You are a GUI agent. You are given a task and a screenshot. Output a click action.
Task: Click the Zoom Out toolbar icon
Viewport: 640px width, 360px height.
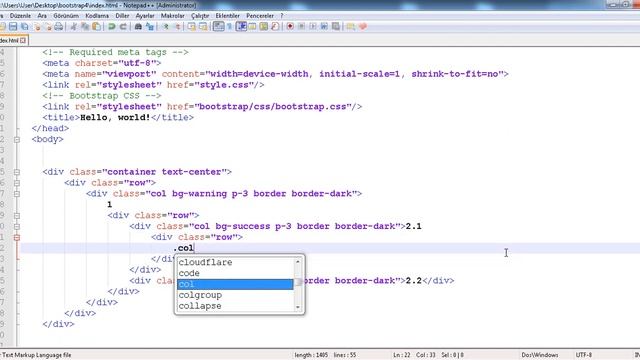pyautogui.click(x=178, y=27)
